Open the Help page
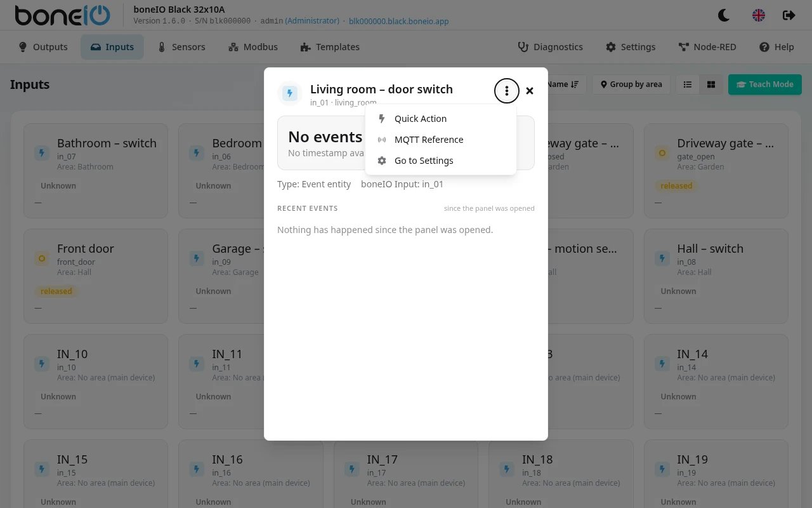 pos(776,47)
